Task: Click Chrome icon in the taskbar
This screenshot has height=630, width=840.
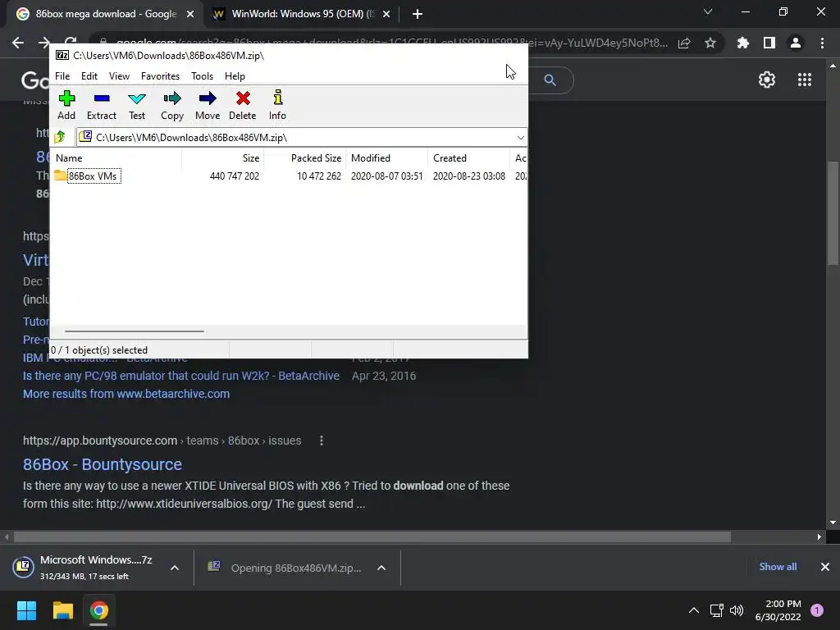Action: 98,610
